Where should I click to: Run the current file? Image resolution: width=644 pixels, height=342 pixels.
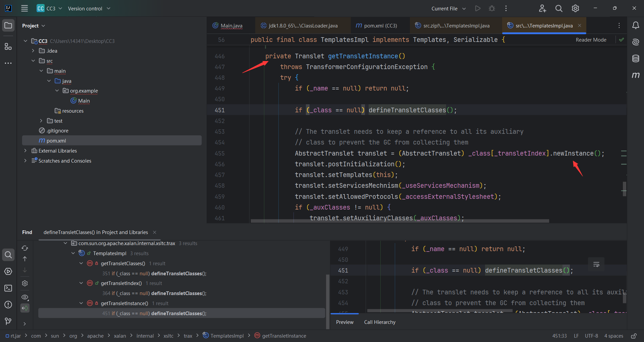tap(478, 8)
